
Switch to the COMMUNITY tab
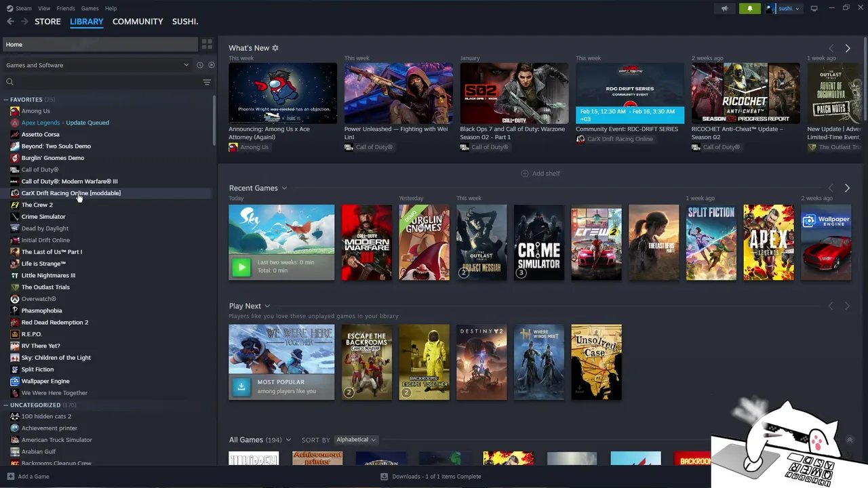pos(138,22)
